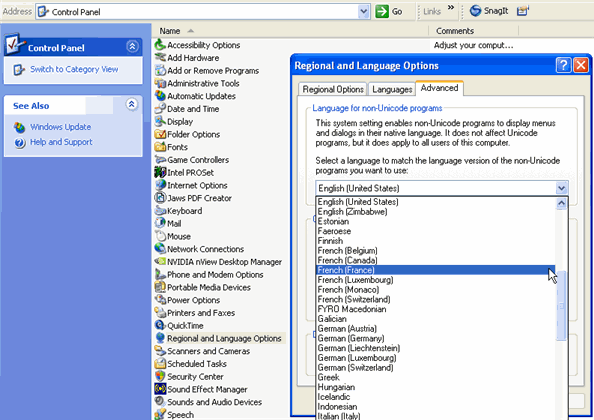Choose English (Zimbabwe) in the list

tap(436, 211)
